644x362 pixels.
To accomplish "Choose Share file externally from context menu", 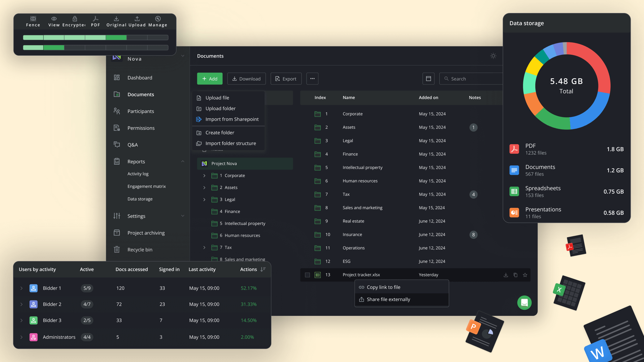I will coord(388,300).
